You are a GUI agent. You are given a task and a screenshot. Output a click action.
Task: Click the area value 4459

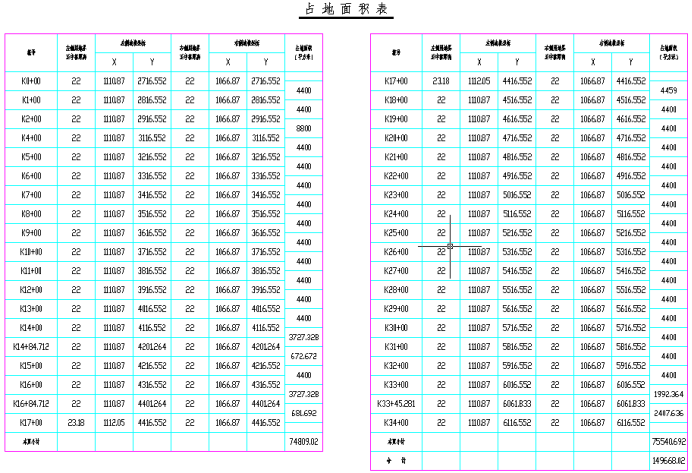[x=669, y=90]
